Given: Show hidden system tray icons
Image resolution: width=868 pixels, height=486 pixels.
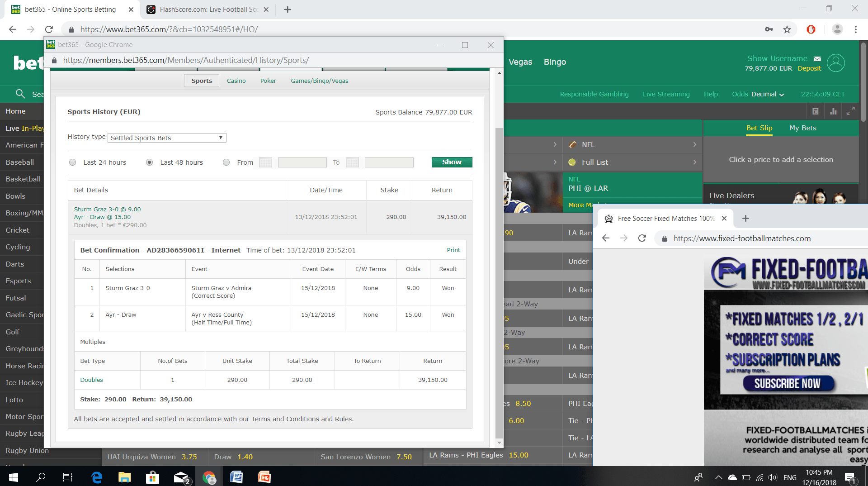Looking at the screenshot, I should tap(718, 477).
